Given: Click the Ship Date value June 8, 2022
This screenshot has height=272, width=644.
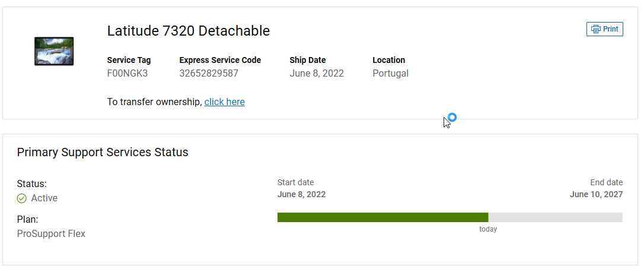Looking at the screenshot, I should click(317, 74).
